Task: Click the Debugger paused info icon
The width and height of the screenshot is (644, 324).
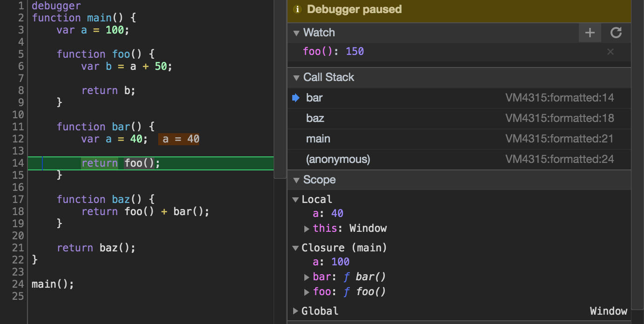Action: click(298, 9)
